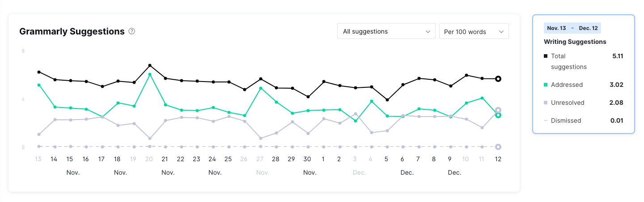Select the 30 date label on the axis

pyautogui.click(x=307, y=159)
